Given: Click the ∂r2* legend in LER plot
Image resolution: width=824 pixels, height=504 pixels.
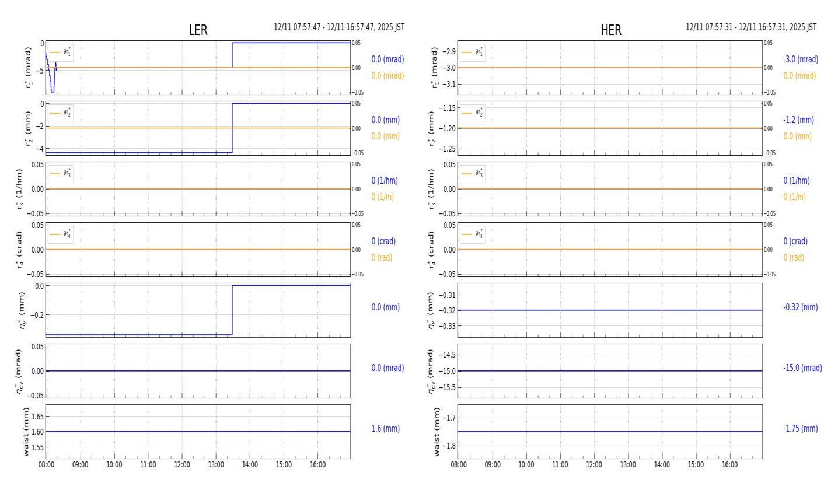Looking at the screenshot, I should coord(60,113).
